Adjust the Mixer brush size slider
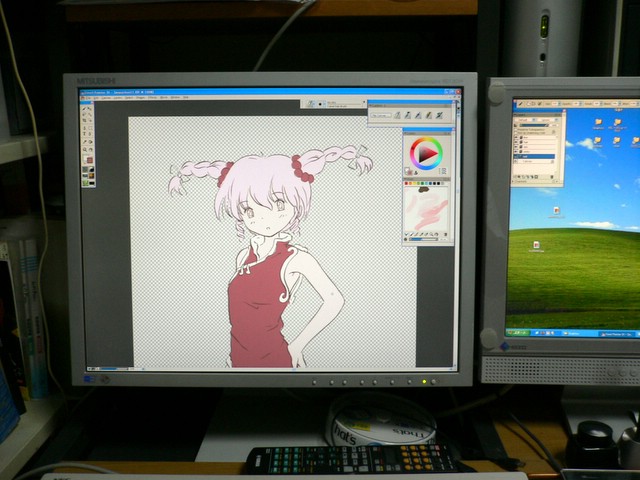The width and height of the screenshot is (640, 480). (423, 239)
